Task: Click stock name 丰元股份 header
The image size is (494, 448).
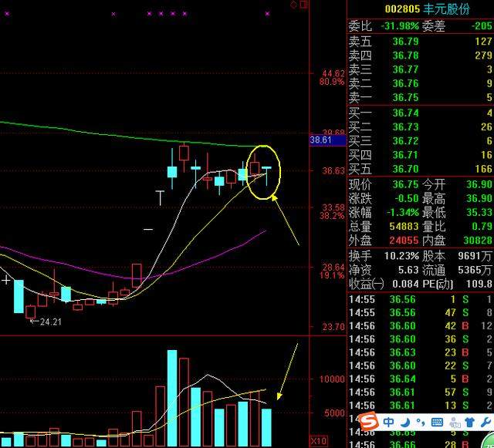Action: [x=446, y=8]
